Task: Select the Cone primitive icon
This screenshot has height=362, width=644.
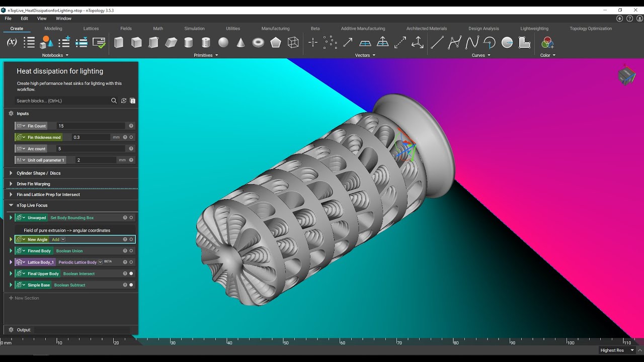Action: (x=240, y=42)
